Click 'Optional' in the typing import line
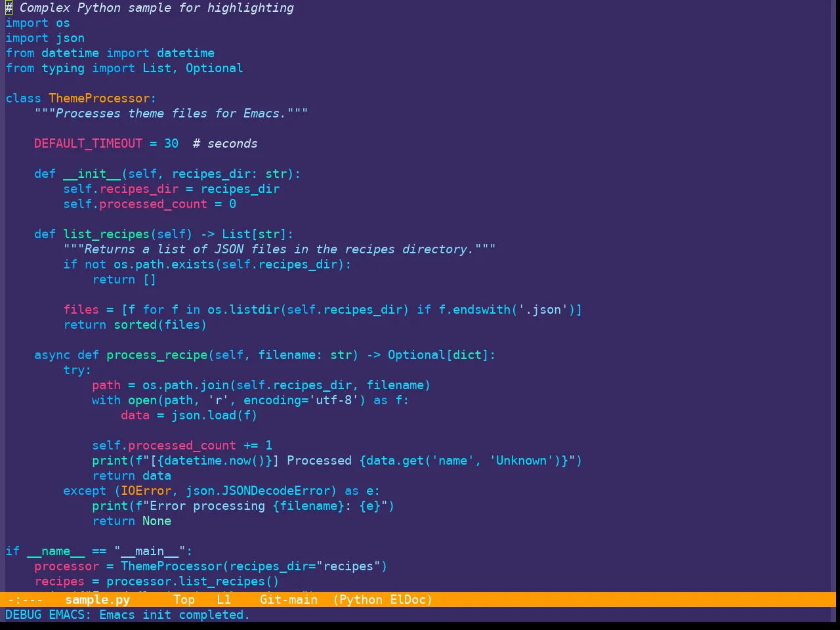This screenshot has width=840, height=630. click(214, 68)
